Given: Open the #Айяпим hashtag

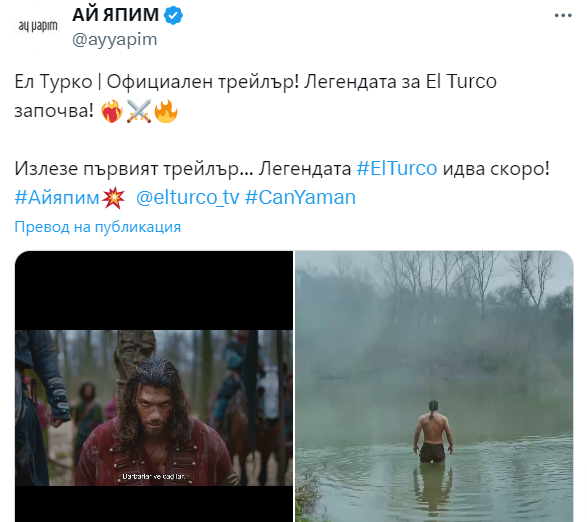Looking at the screenshot, I should (x=57, y=197).
